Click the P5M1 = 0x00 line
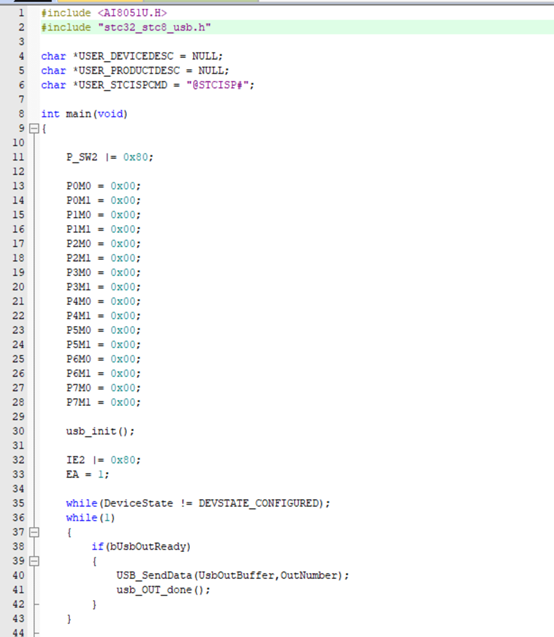The image size is (554, 637). point(104,345)
